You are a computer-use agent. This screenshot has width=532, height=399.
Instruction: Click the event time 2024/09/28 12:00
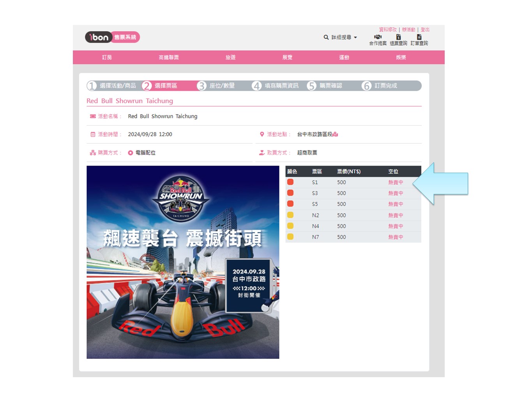tap(150, 134)
